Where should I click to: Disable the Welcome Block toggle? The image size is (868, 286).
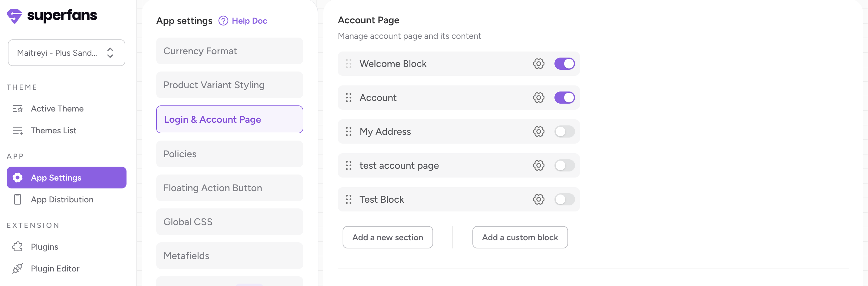564,64
